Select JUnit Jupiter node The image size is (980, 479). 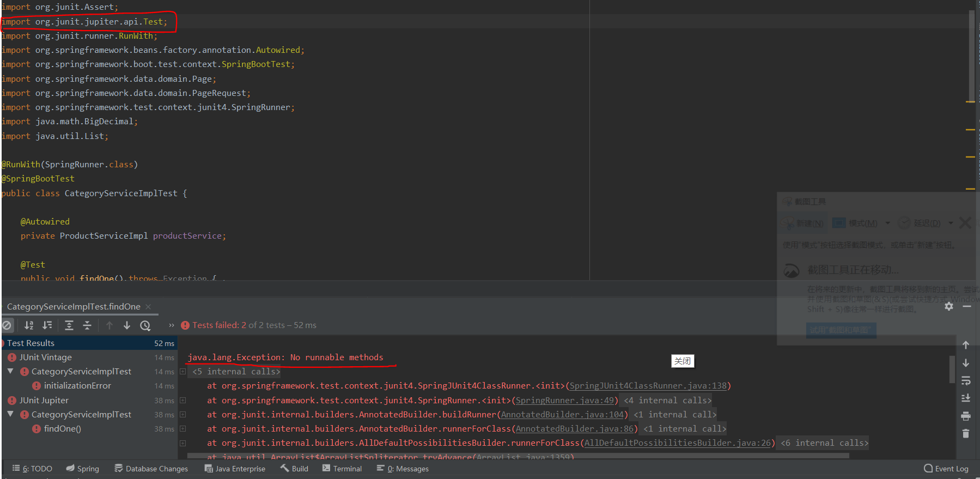click(44, 401)
